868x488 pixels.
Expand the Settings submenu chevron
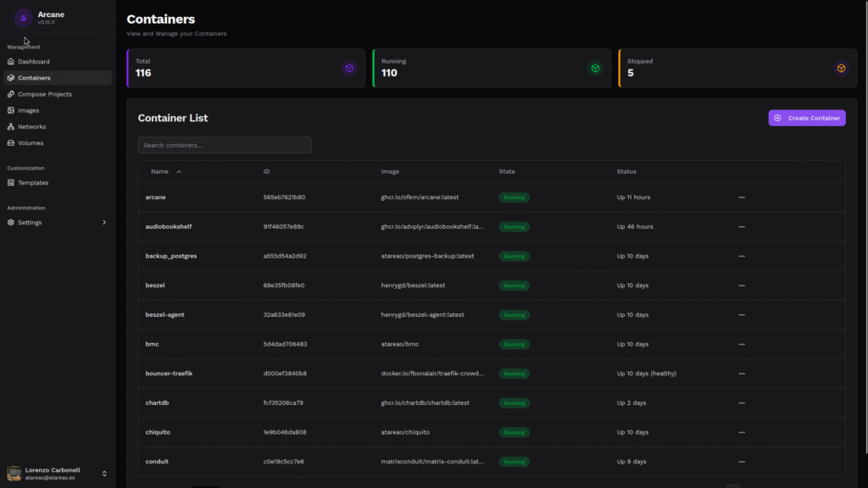point(104,223)
